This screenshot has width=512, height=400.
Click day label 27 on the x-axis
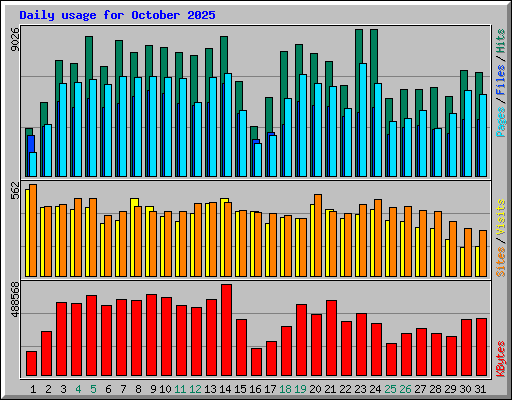420,389
